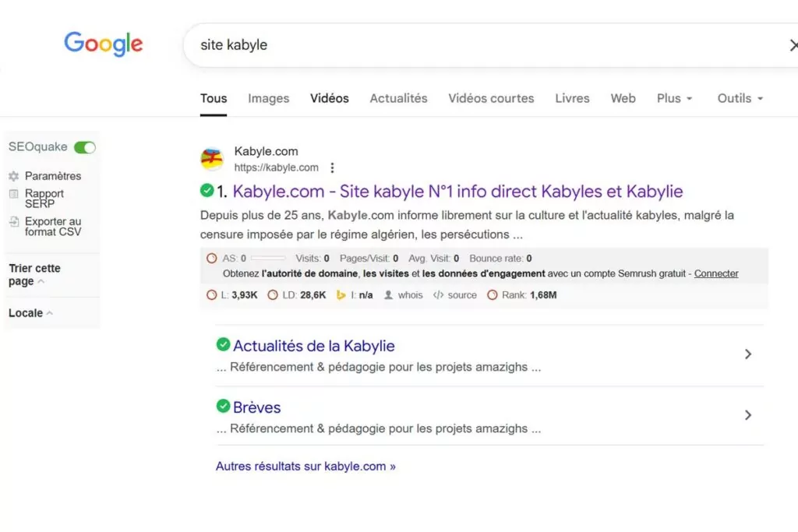Switch to the Images tab
Viewport: 798px width, 532px height.
pos(268,98)
